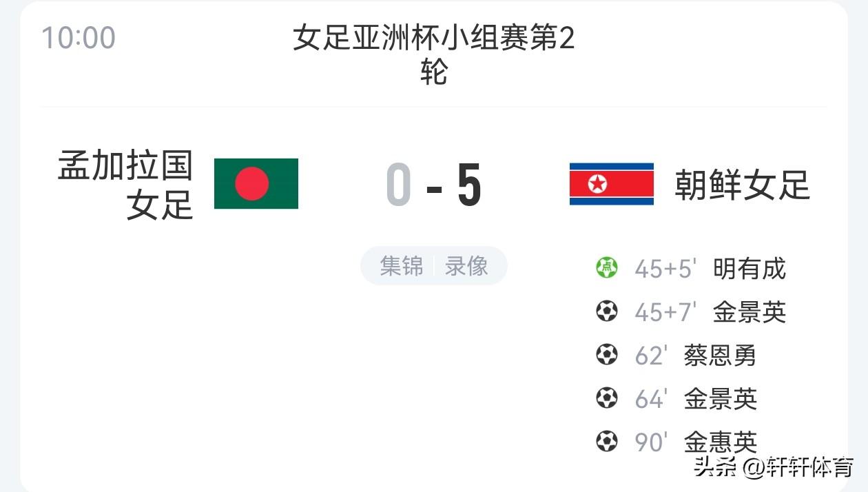Select scorer 金景英 at 45+7'
Viewport: 868px width, 492px height.
click(750, 312)
